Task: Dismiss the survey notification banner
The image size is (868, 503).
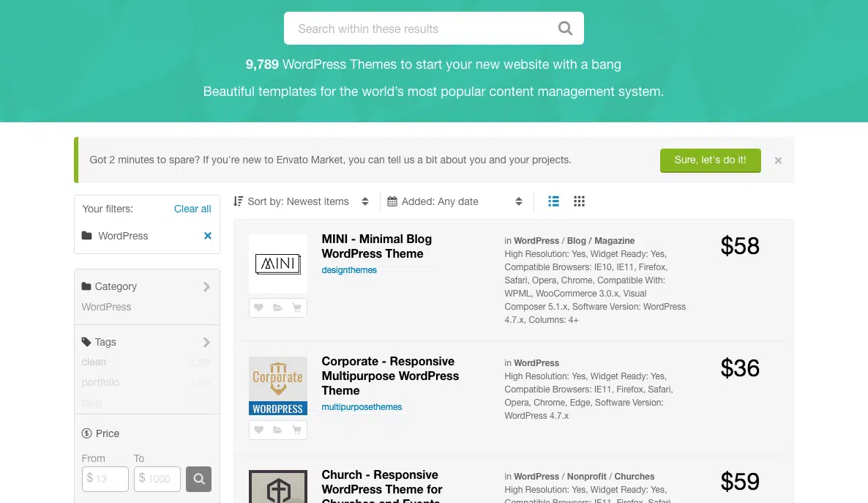Action: (x=778, y=160)
